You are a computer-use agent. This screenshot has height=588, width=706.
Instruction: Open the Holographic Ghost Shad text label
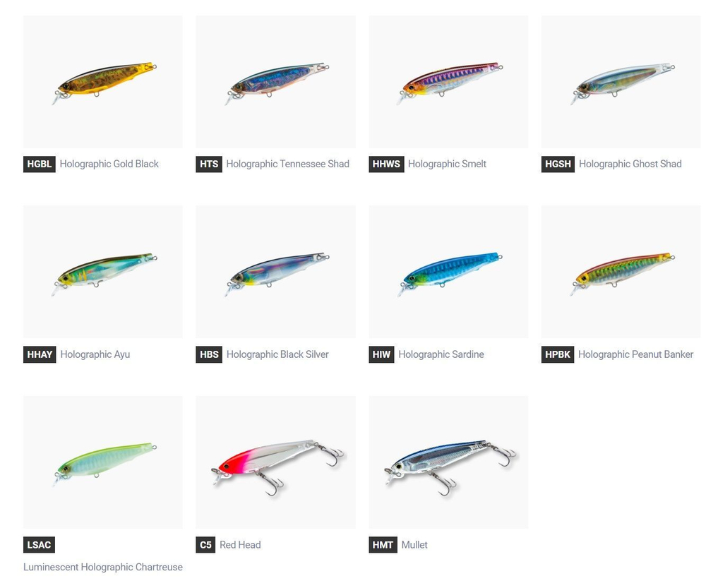[630, 164]
